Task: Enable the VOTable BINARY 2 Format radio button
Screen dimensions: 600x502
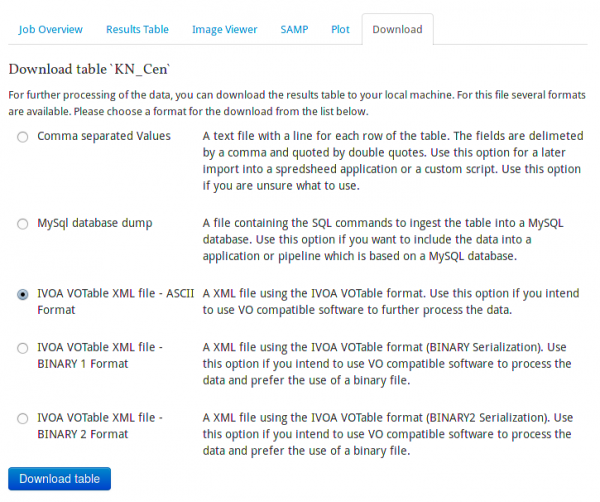Action: (x=22, y=418)
